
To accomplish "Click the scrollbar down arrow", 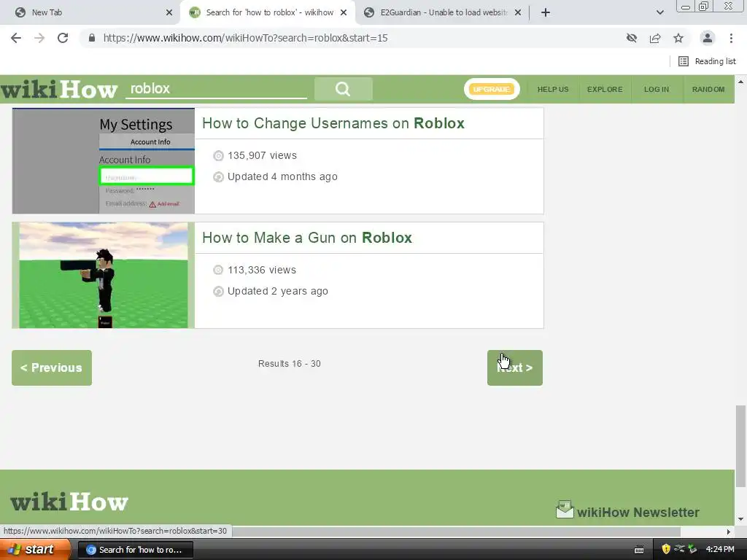I will (741, 519).
